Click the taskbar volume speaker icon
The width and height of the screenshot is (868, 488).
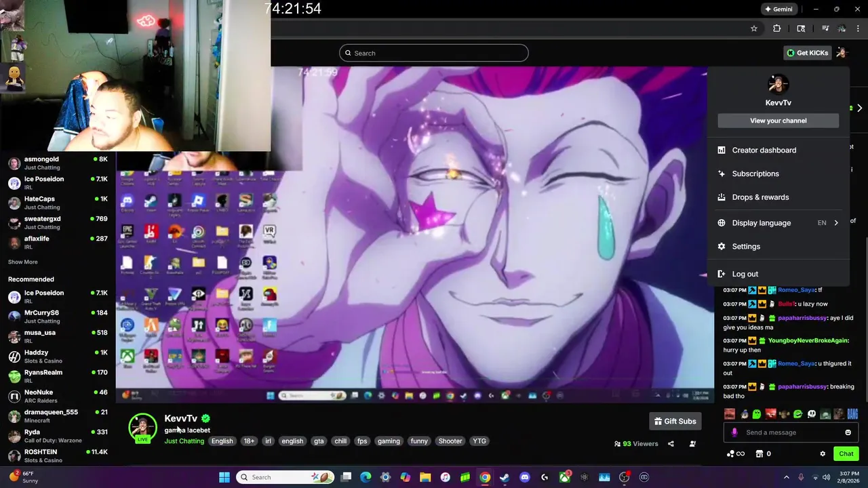(x=826, y=477)
